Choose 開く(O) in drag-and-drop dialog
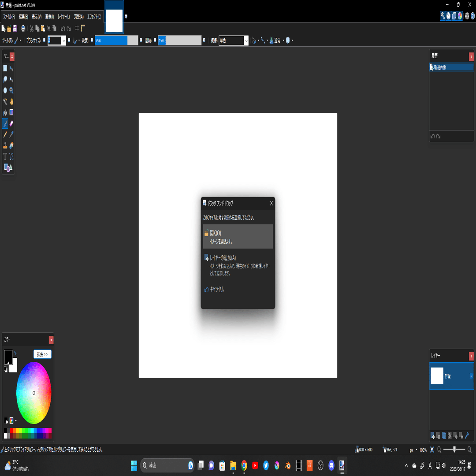The image size is (476, 476). (x=238, y=237)
